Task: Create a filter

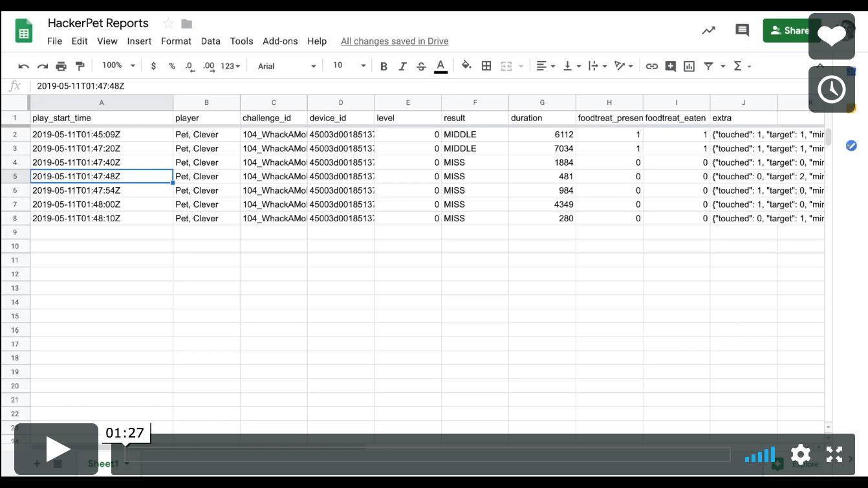Action: 710,65
